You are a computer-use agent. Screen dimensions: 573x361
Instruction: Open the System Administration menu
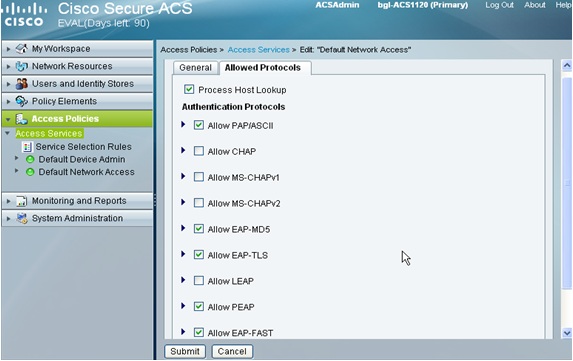tap(77, 218)
